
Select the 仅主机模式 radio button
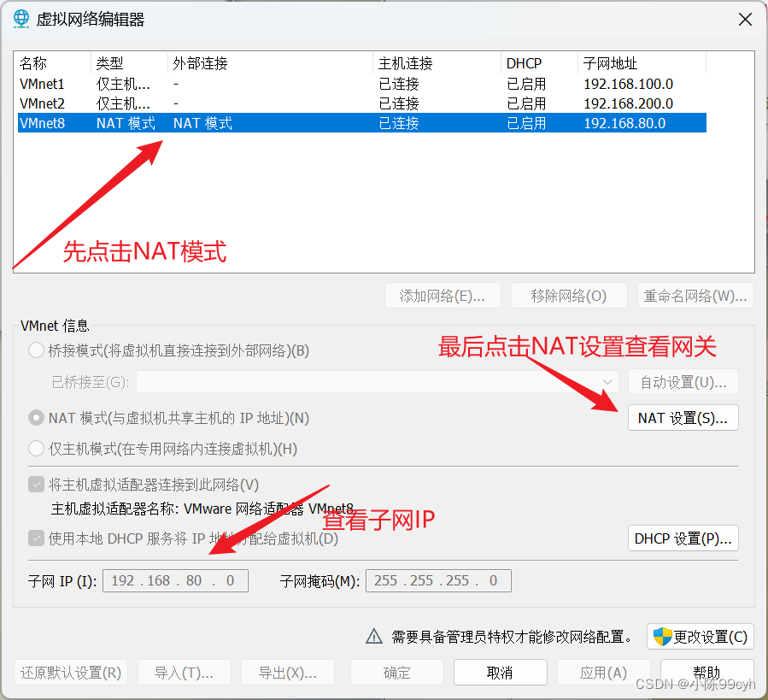(x=36, y=449)
